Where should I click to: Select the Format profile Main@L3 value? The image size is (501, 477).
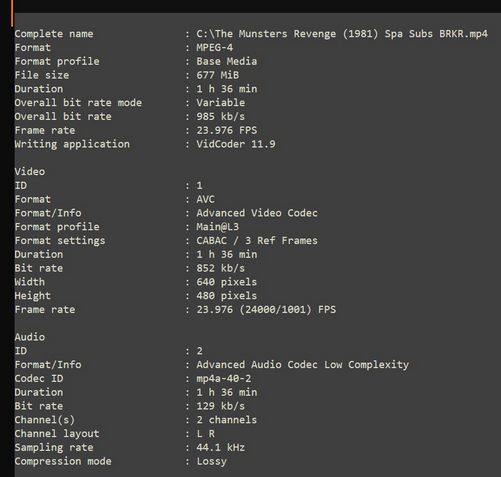point(218,227)
